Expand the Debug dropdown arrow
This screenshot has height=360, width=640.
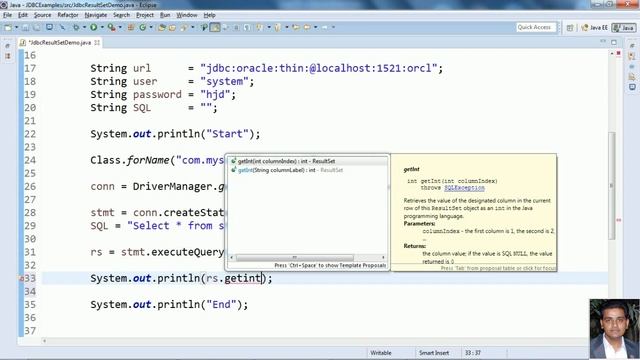(84, 27)
